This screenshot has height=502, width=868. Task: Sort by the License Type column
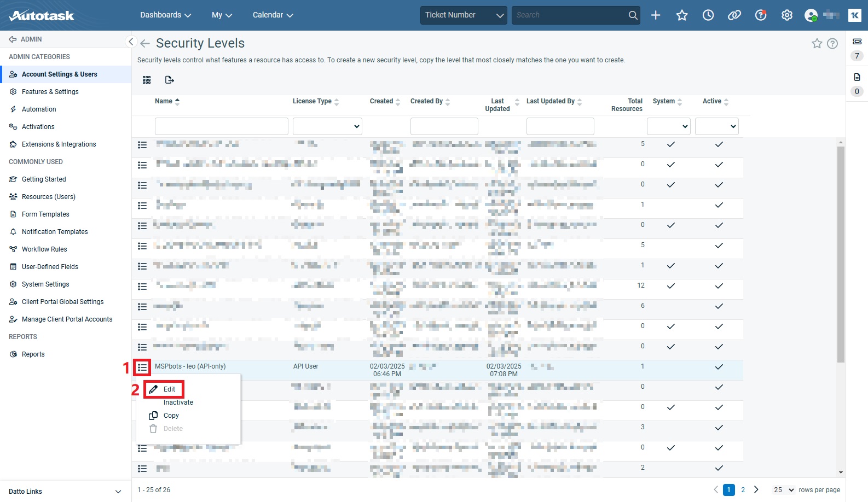[316, 101]
